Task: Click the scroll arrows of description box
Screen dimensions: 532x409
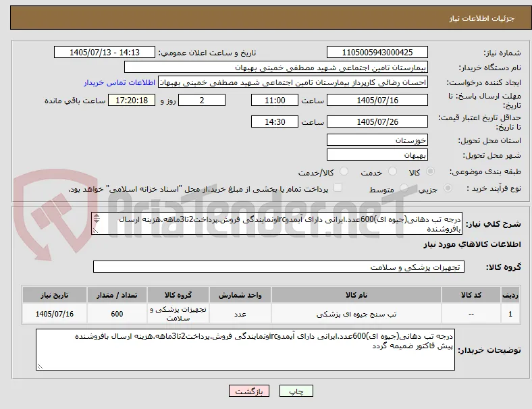Action: tap(97, 219)
